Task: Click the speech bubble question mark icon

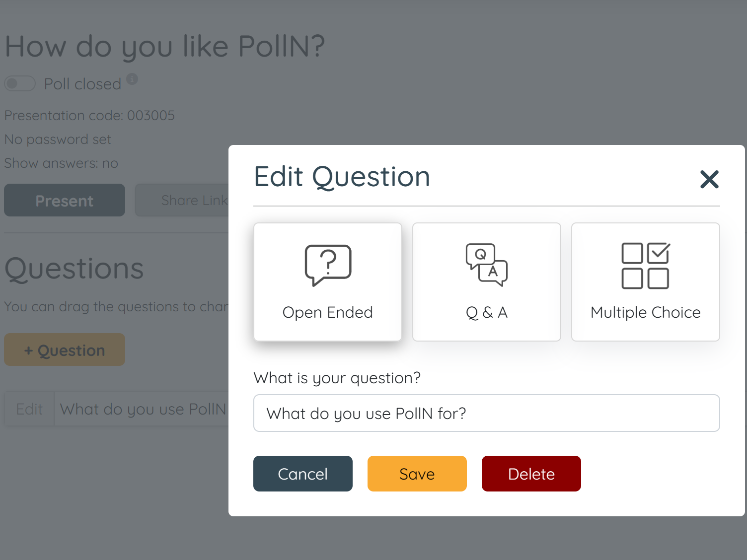Action: click(327, 264)
